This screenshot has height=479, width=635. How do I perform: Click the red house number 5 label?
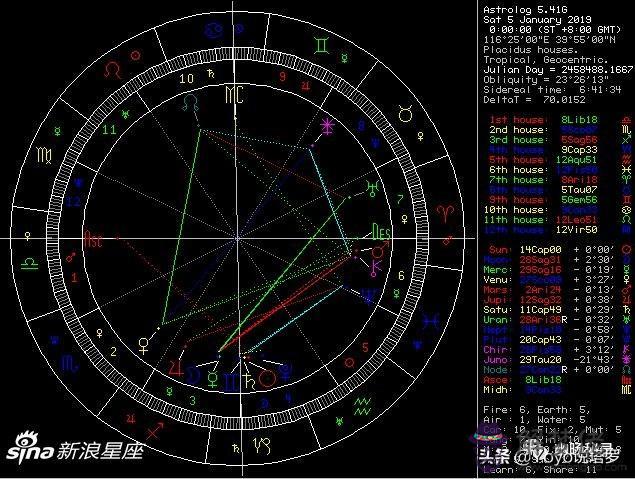(365, 347)
